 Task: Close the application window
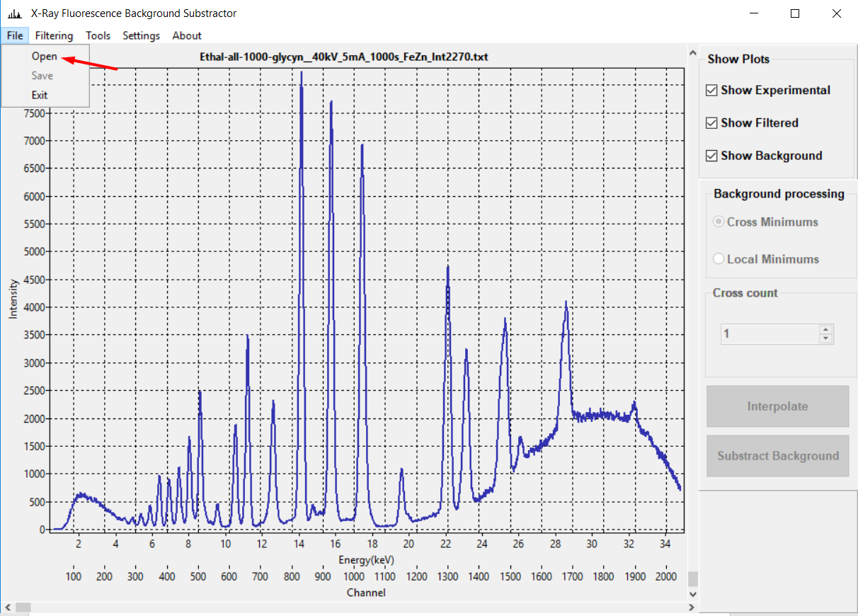click(x=835, y=13)
